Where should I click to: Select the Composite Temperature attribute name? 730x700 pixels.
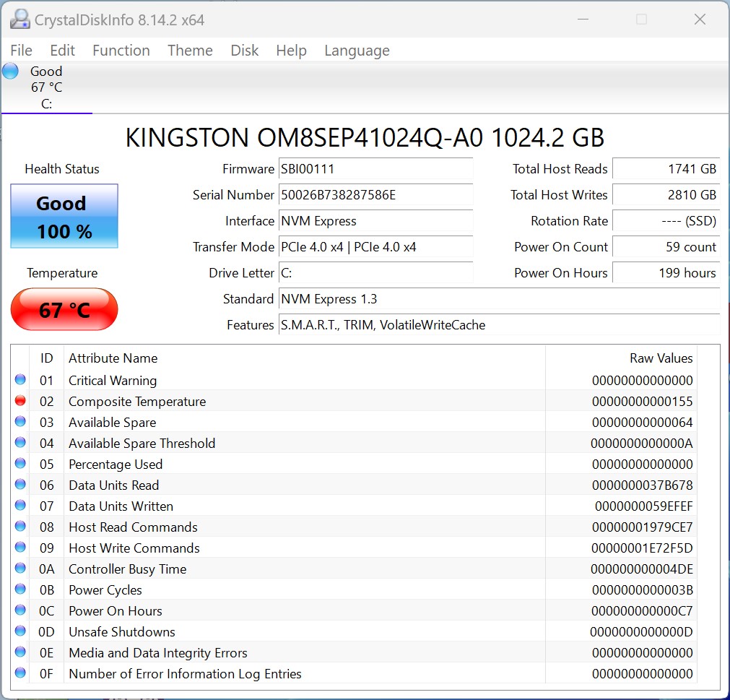click(x=137, y=402)
